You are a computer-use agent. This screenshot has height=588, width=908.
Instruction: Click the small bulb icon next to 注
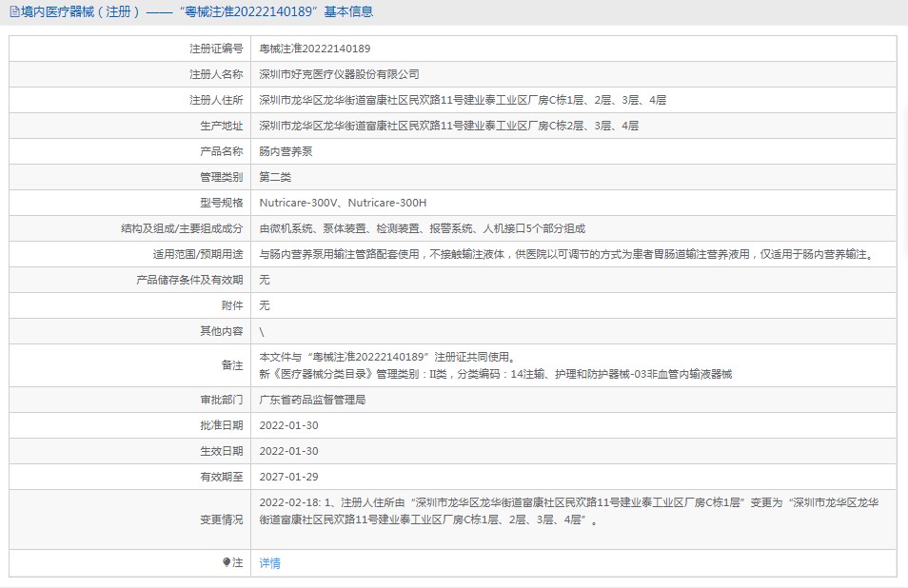click(227, 562)
